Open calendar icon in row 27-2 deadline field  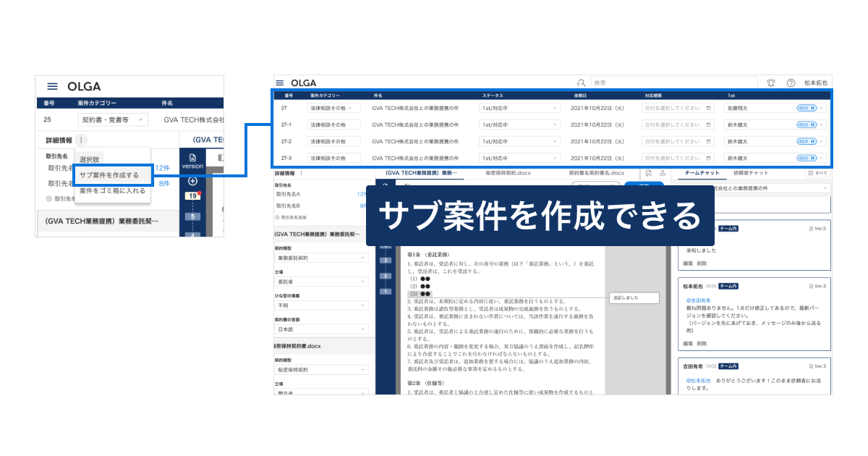click(x=708, y=141)
